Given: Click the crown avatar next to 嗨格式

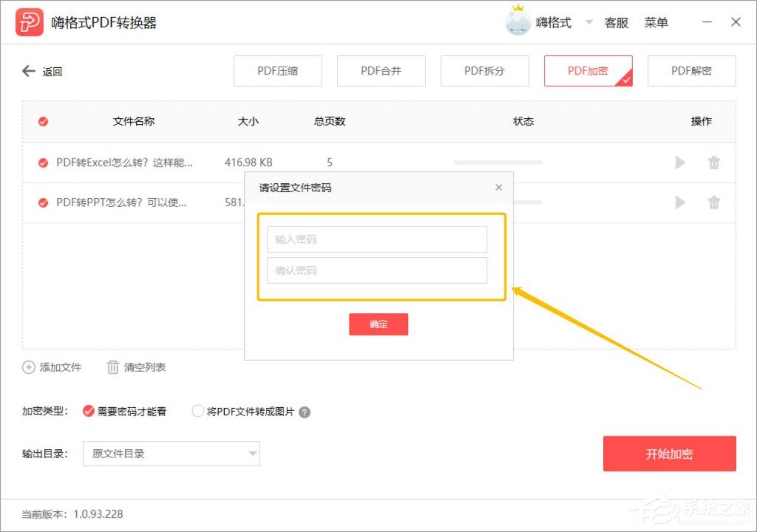Looking at the screenshot, I should click(x=517, y=21).
